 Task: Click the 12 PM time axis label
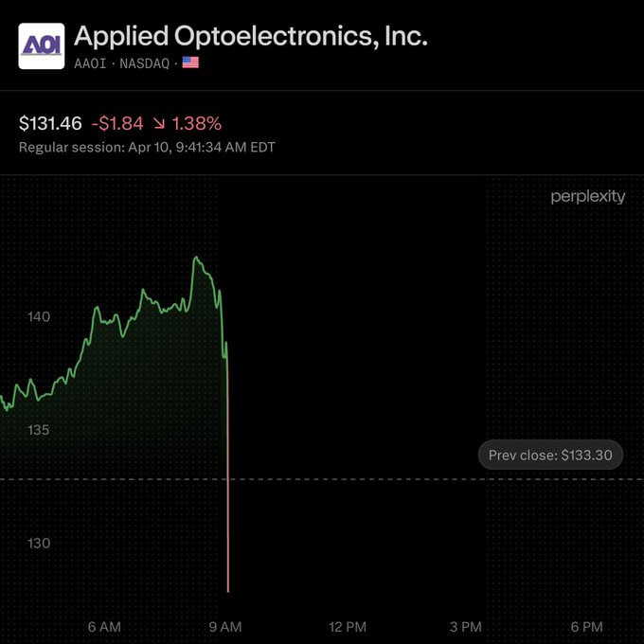pos(348,627)
